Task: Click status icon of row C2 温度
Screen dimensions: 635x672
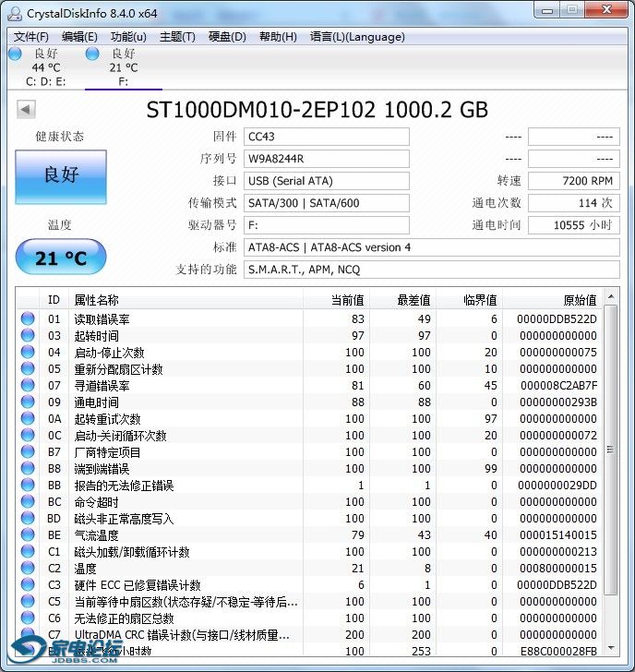Action: [28, 568]
